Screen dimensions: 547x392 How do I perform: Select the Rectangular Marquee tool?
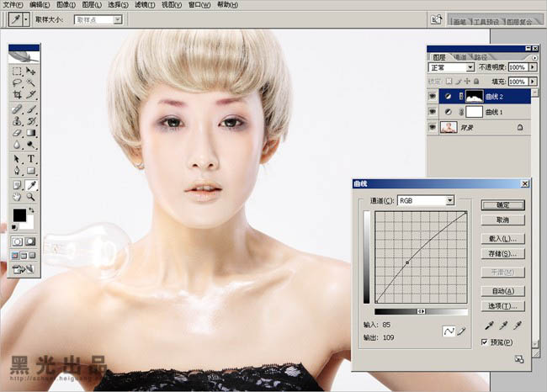click(17, 72)
